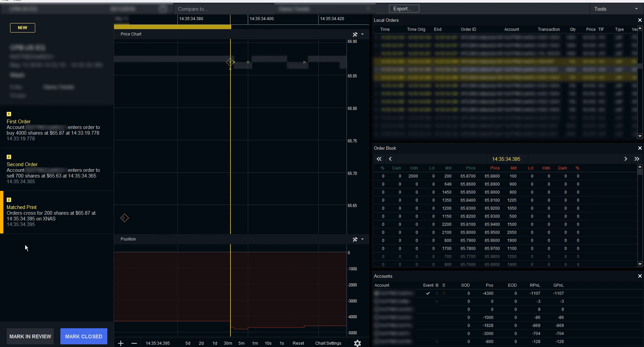Sort Local Orders by Transaction column

[549, 29]
